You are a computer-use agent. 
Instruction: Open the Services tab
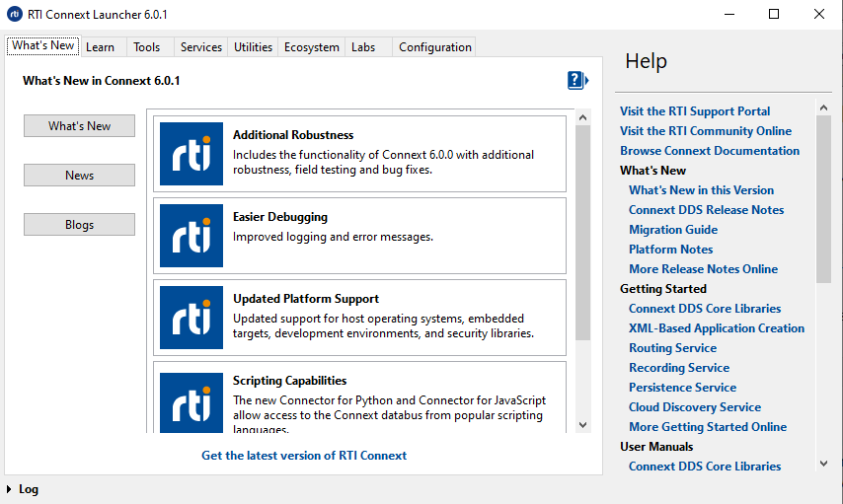click(200, 47)
